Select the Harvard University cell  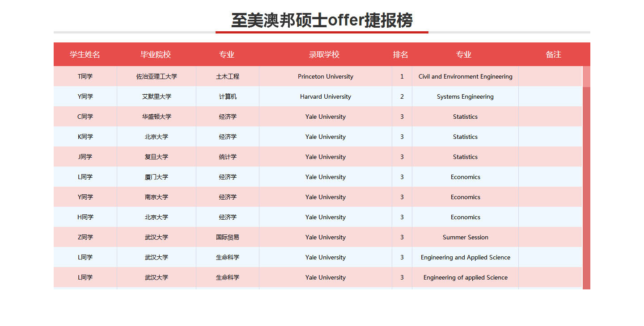[x=326, y=96]
